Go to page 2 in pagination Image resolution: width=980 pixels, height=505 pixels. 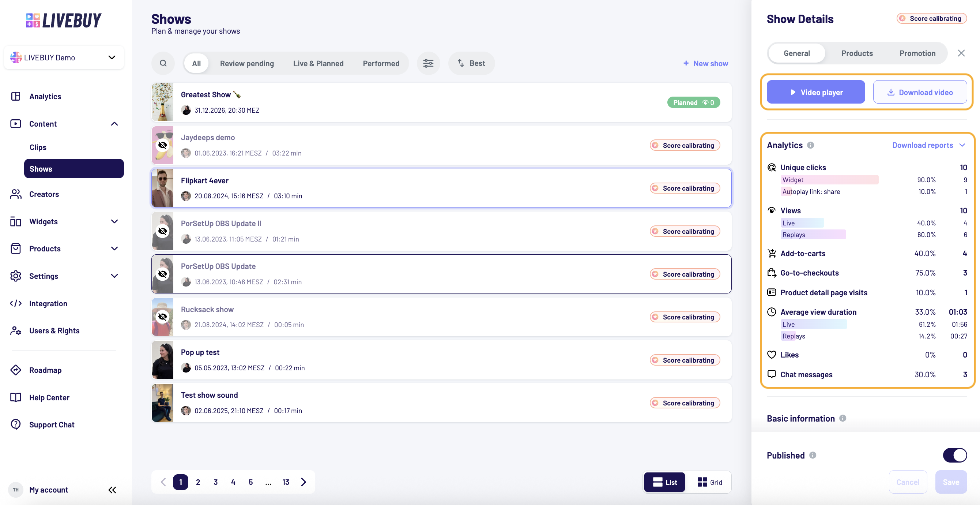198,482
